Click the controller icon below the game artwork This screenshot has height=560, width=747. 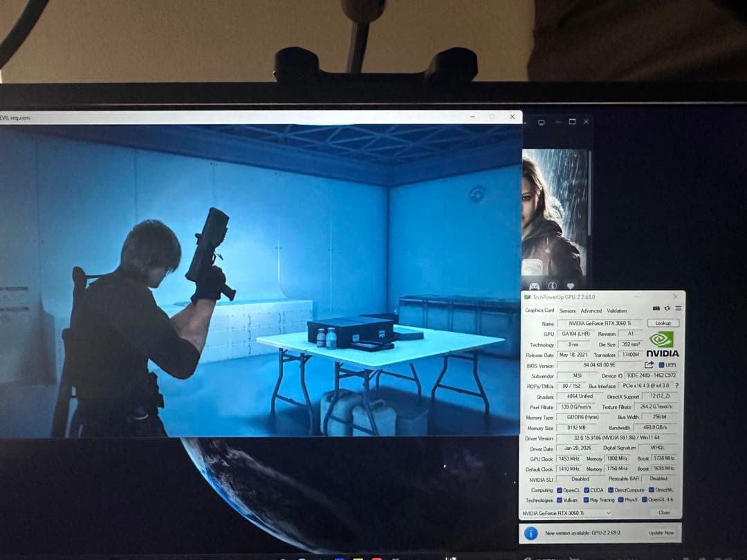tap(535, 286)
